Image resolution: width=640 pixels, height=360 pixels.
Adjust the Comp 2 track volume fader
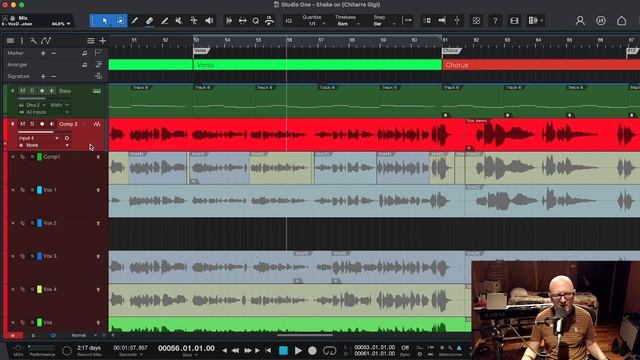coord(44,132)
